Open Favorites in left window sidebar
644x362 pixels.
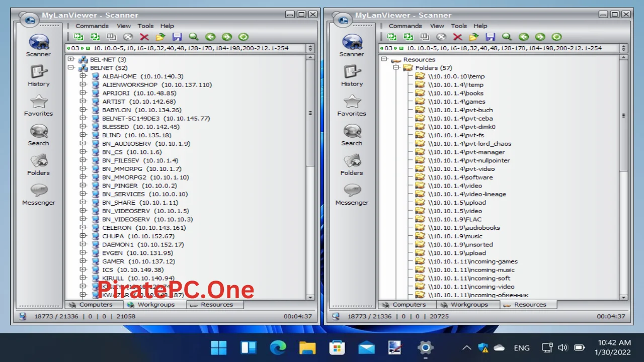(39, 105)
